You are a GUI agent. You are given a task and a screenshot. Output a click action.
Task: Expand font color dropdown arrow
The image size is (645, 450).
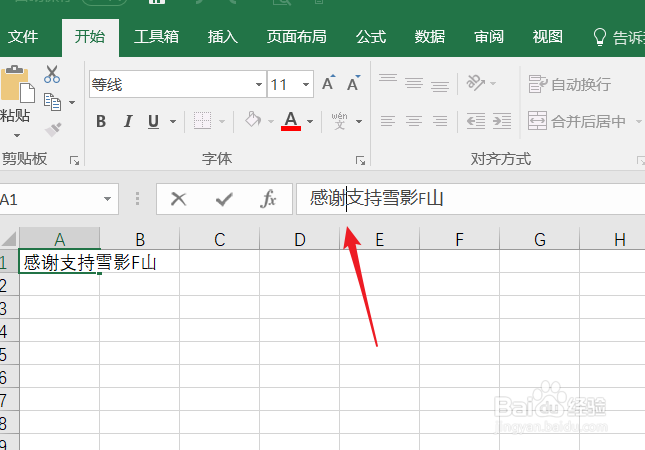click(310, 121)
